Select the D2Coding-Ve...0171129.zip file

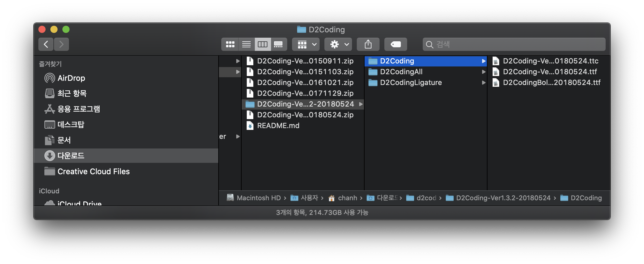pyautogui.click(x=303, y=93)
